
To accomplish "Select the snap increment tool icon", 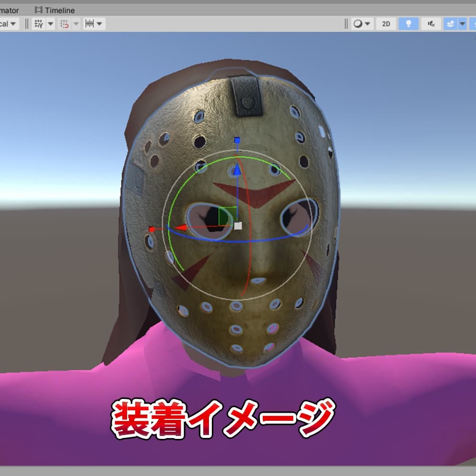I will 89,23.
